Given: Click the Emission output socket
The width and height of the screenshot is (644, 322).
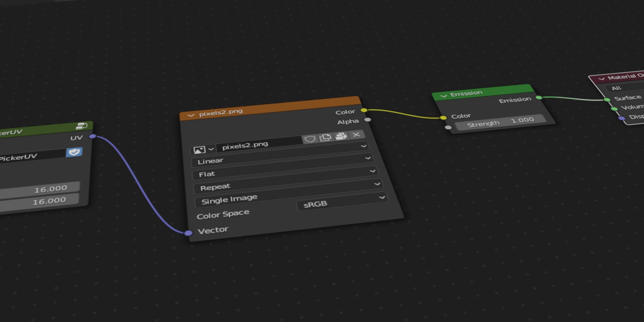Looking at the screenshot, I should [539, 97].
